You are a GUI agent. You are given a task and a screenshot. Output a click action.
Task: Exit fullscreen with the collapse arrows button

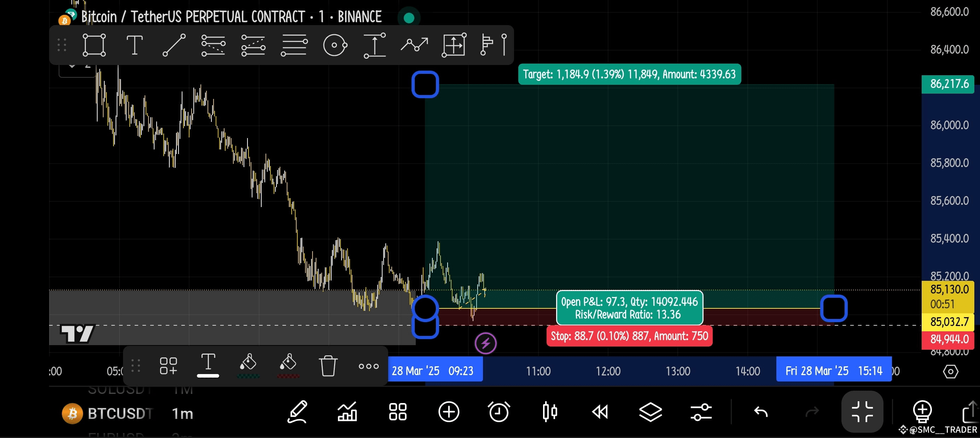tap(862, 412)
